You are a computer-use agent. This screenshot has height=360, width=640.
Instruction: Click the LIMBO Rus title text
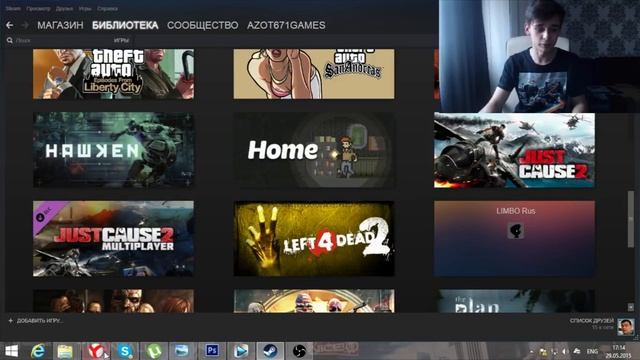(x=516, y=211)
